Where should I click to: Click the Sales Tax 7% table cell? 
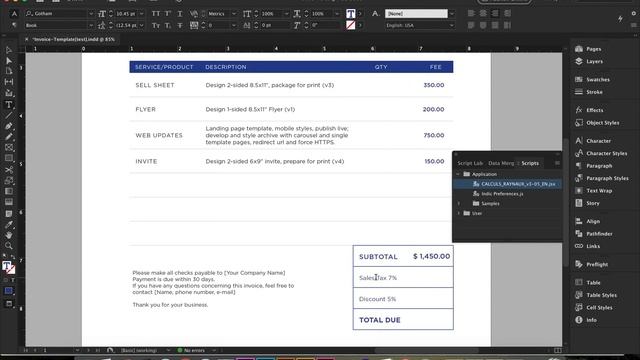(403, 278)
